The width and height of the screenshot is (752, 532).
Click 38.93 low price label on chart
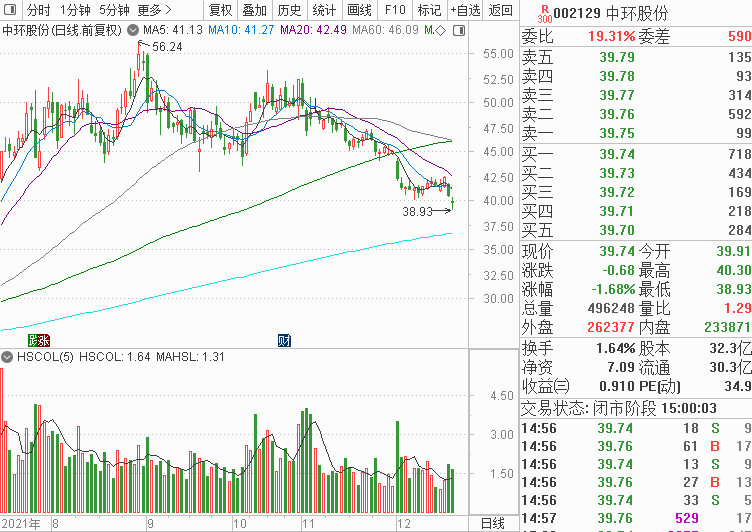pyautogui.click(x=418, y=212)
